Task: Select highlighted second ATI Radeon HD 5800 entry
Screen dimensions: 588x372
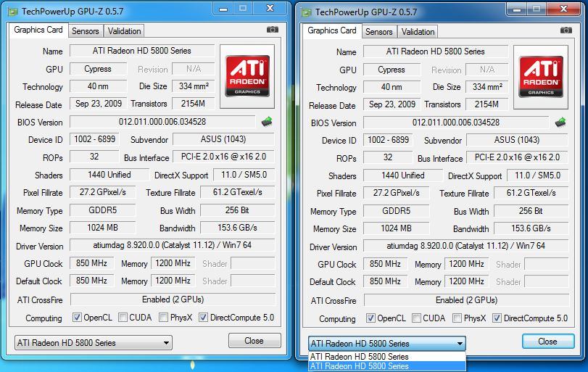Action: pyautogui.click(x=387, y=366)
